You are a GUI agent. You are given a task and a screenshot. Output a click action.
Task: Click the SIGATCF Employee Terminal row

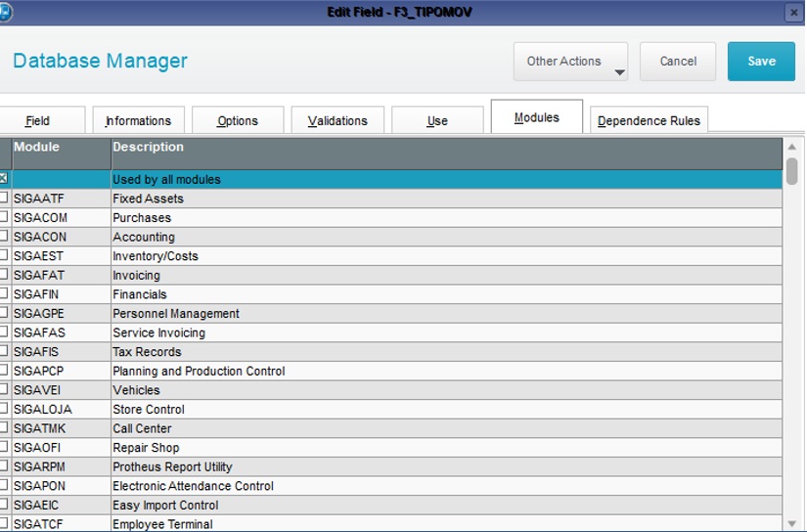[391, 524]
